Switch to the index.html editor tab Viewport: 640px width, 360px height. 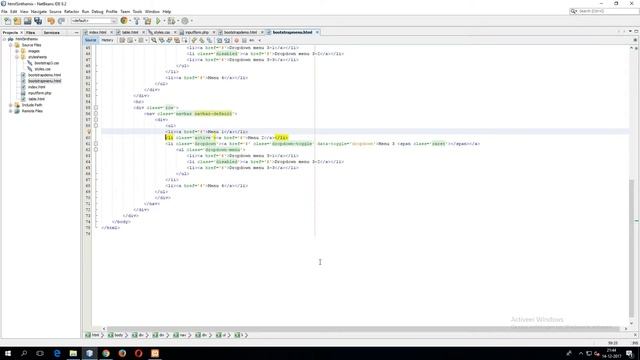coord(98,32)
